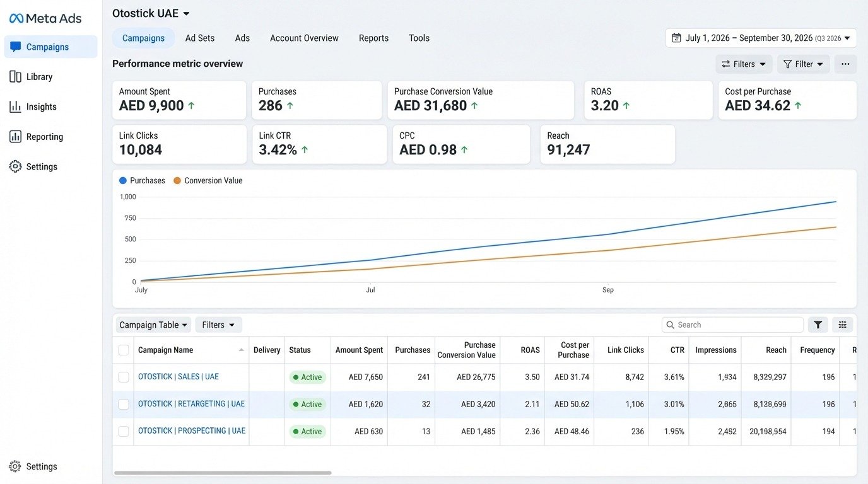Open the Campaign Table dropdown
Viewport: 868px width, 484px height.
click(x=153, y=325)
